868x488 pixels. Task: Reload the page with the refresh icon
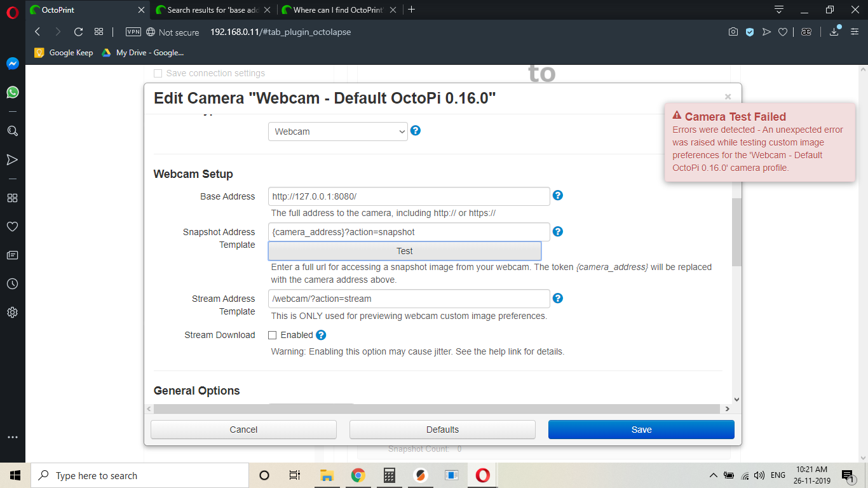(79, 32)
